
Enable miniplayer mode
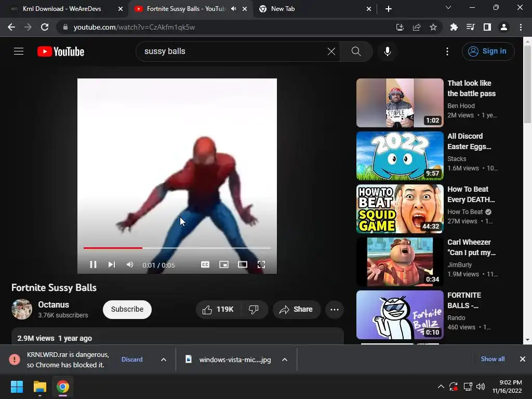pyautogui.click(x=224, y=264)
